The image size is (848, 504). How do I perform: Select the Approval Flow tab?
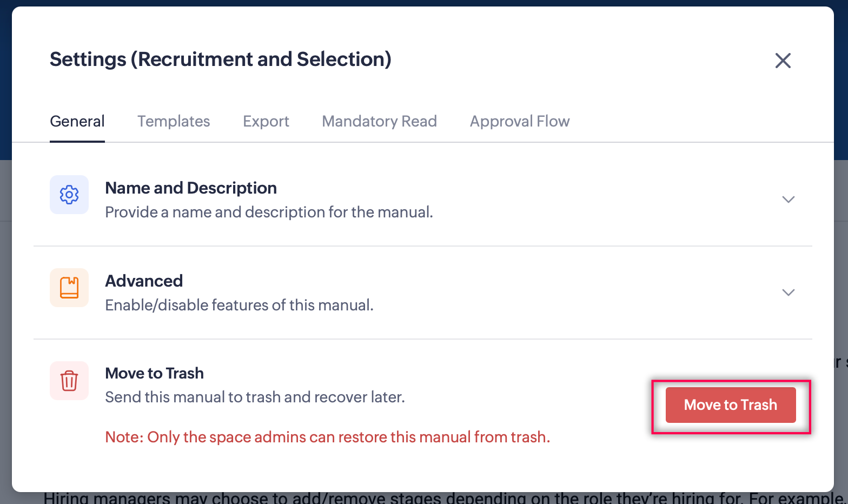[519, 121]
